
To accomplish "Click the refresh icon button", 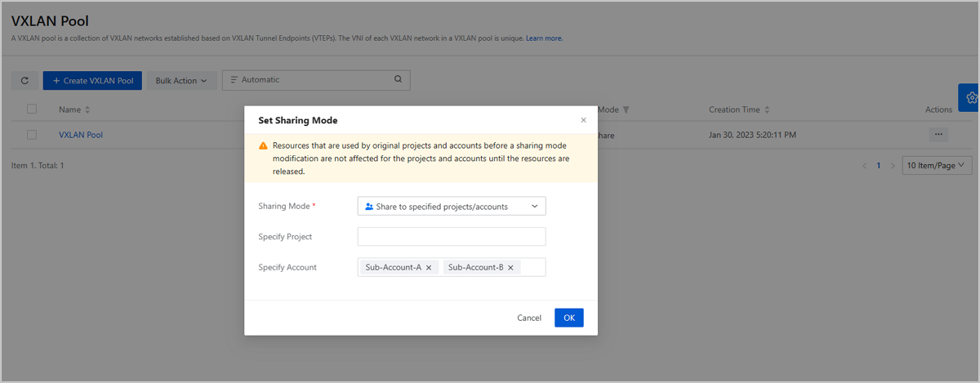I will 24,81.
